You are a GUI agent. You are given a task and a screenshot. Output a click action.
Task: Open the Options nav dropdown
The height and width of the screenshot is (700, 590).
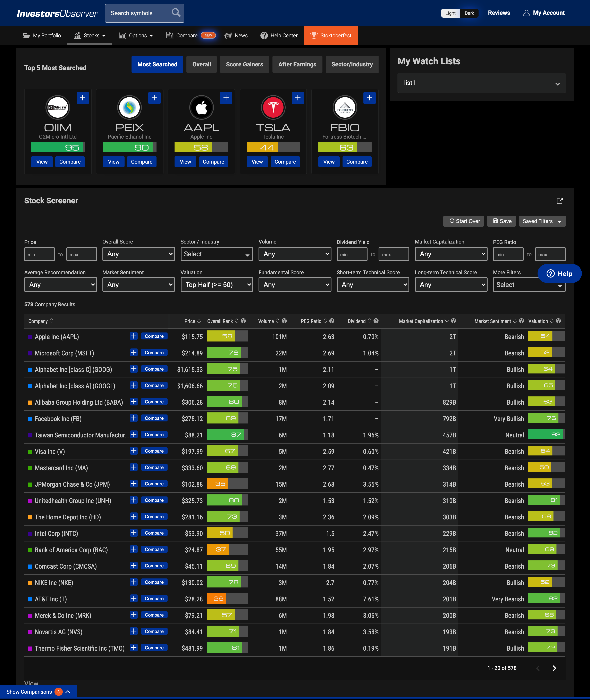[136, 35]
